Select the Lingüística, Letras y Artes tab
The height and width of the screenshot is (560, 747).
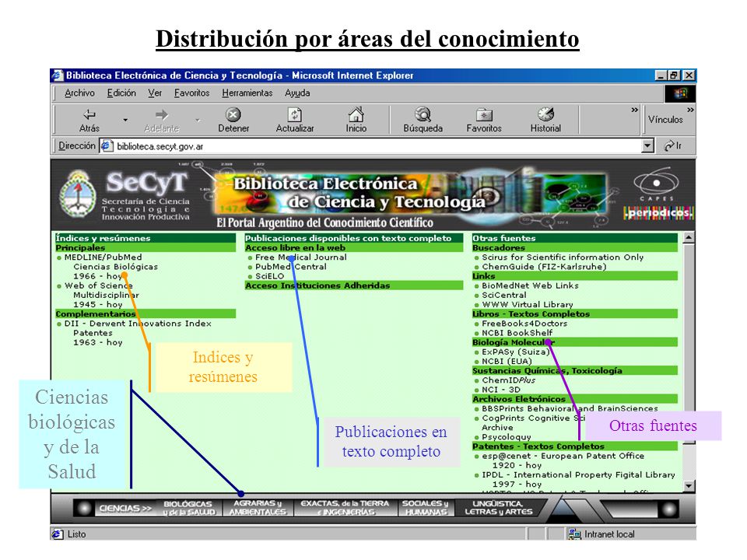(498, 508)
